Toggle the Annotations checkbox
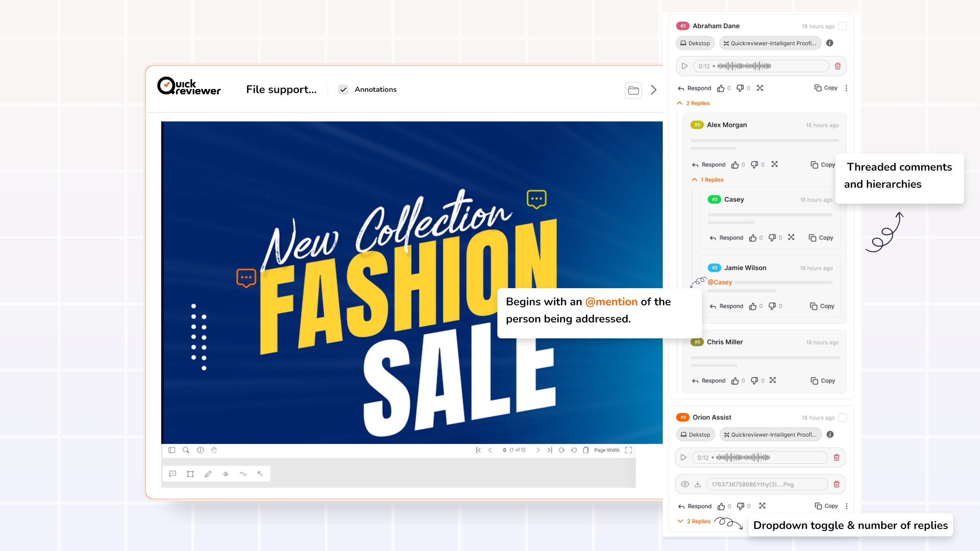Viewport: 980px width, 551px height. point(343,90)
